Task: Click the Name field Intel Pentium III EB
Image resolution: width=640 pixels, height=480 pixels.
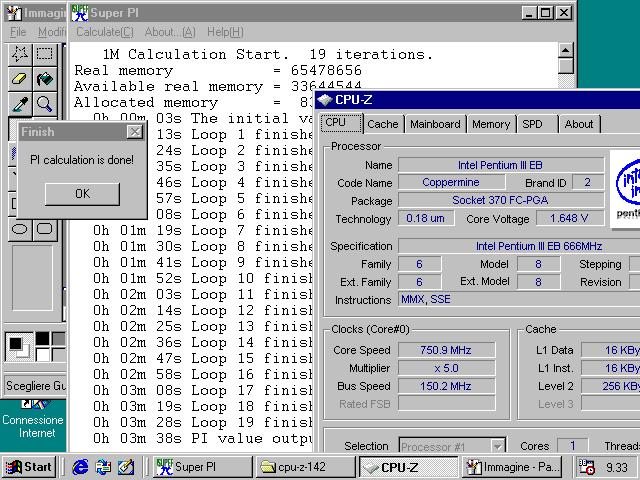Action: pyautogui.click(x=501, y=165)
